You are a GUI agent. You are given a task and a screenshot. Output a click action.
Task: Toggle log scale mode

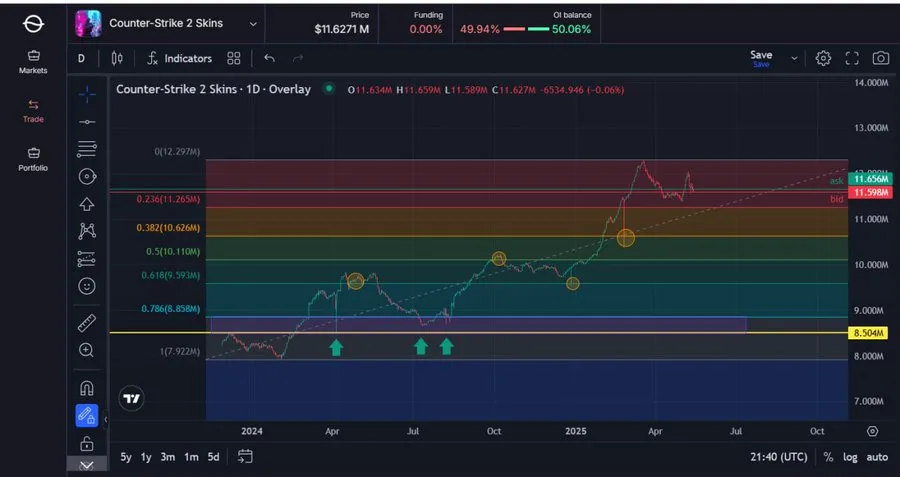[850, 457]
